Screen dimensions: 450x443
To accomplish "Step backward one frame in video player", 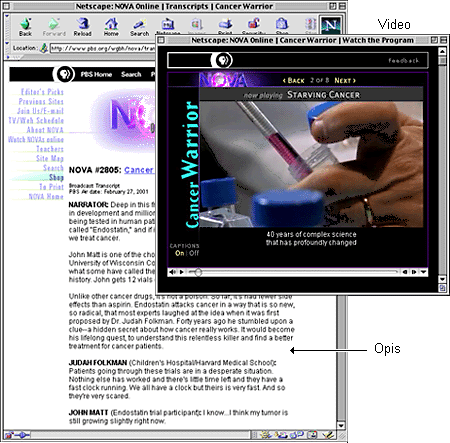I will pyautogui.click(x=404, y=272).
